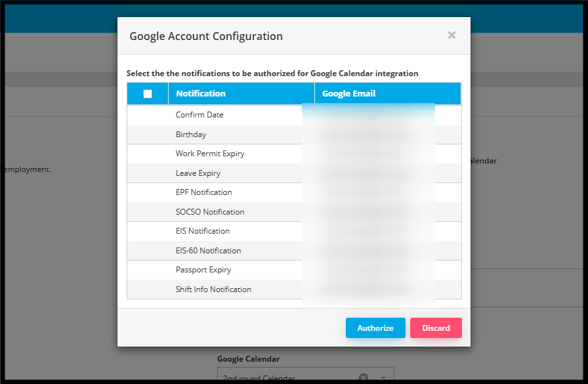
Task: Select the Passport Expiry row
Action: [294, 270]
